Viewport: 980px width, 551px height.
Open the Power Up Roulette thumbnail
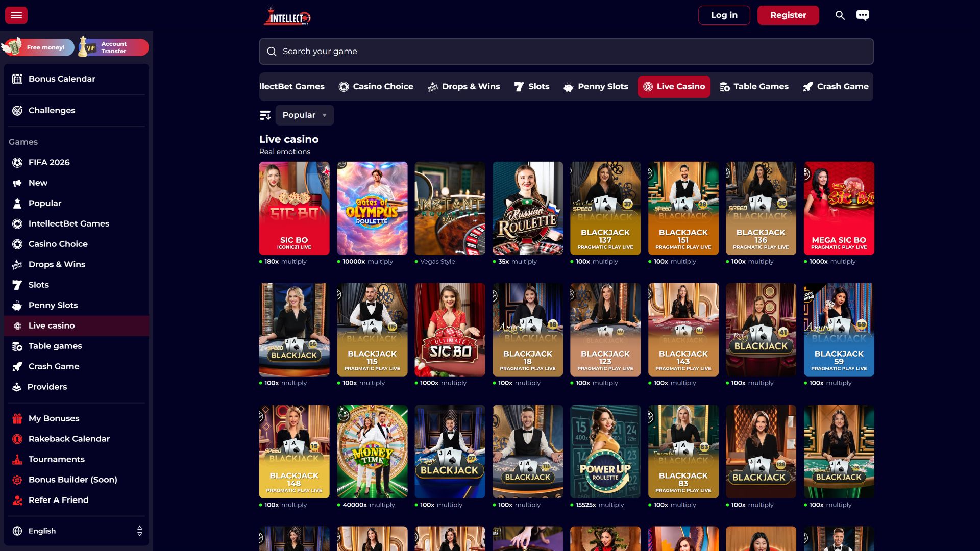tap(605, 452)
